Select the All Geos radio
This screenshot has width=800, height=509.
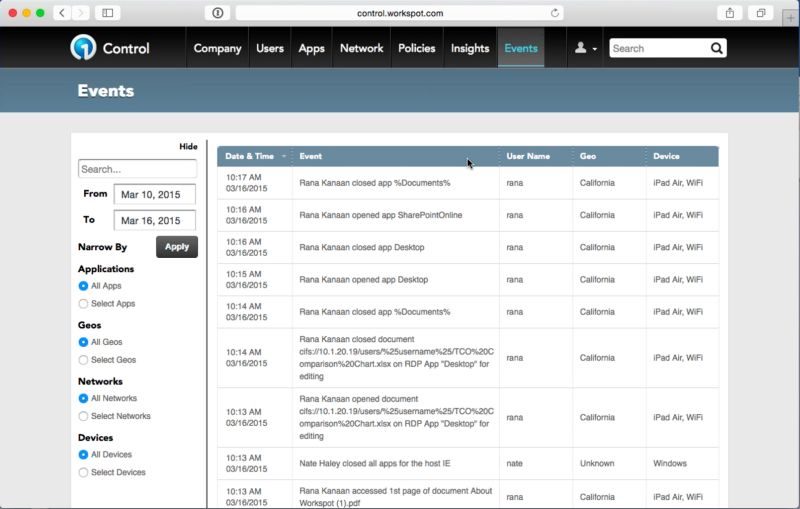point(83,342)
